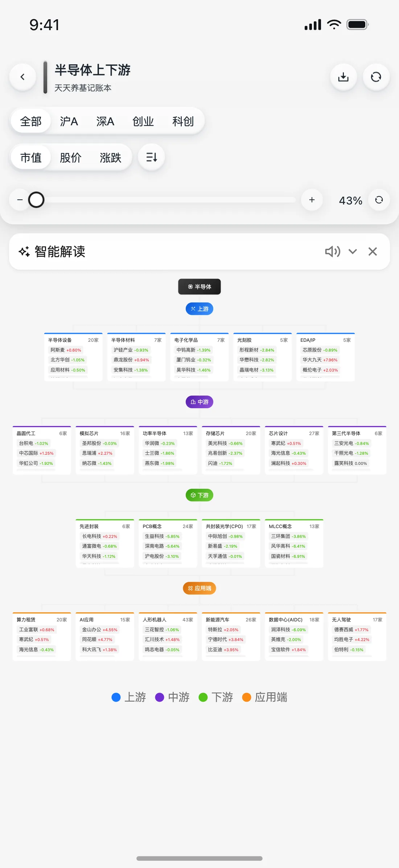Select stock 阿斯麦 +0.60%
The width and height of the screenshot is (399, 868).
tap(66, 350)
